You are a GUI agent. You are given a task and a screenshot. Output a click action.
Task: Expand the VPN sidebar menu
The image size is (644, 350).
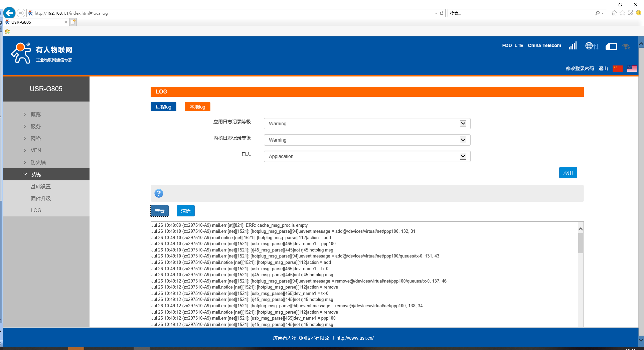click(x=36, y=150)
